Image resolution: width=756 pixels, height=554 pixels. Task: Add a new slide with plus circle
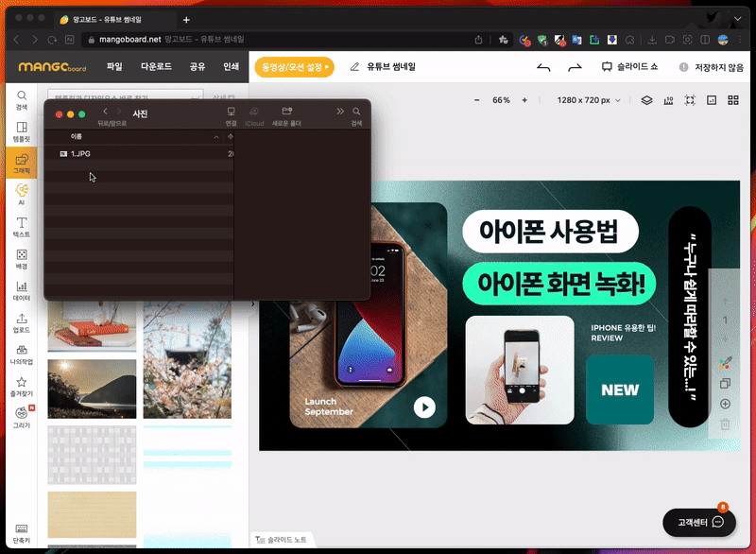(x=725, y=404)
